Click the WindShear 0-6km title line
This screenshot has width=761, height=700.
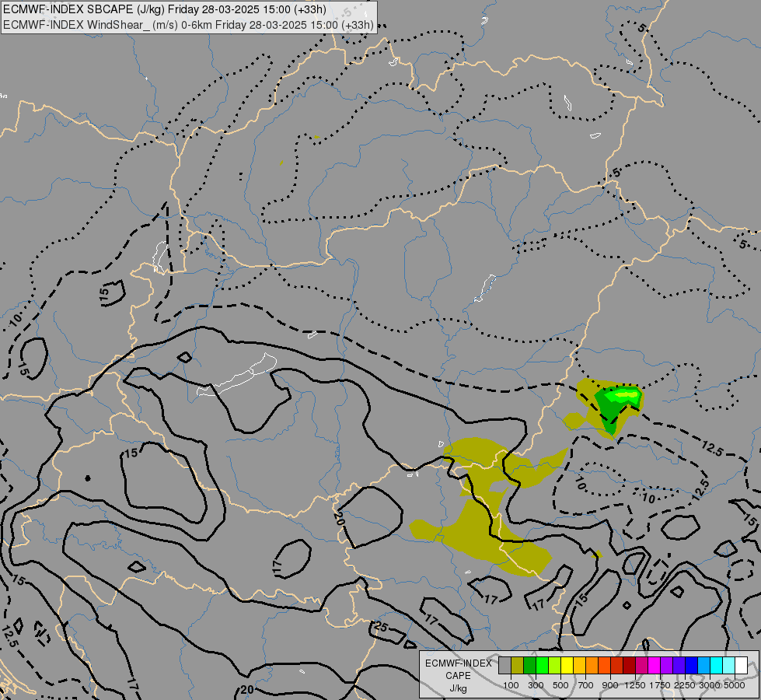188,25
